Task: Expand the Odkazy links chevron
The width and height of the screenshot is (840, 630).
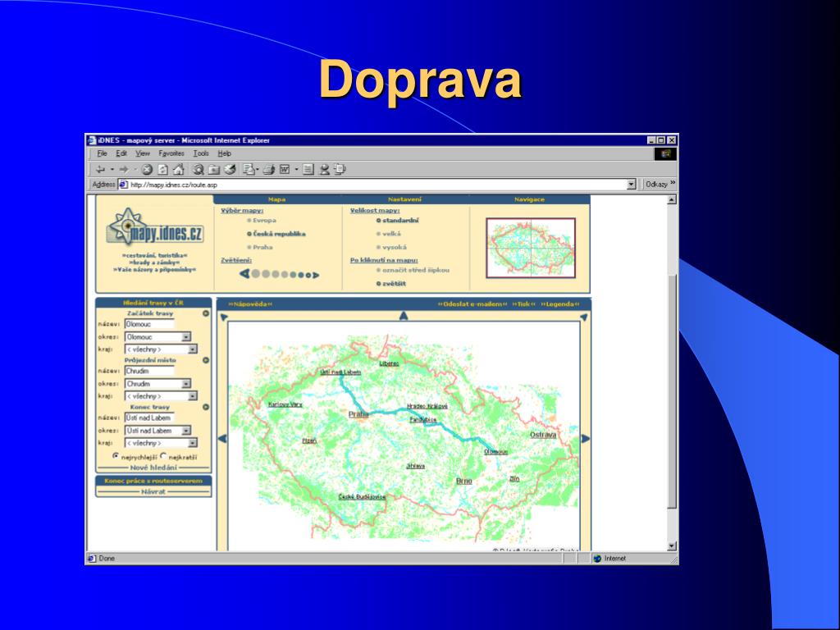Action: (x=673, y=183)
